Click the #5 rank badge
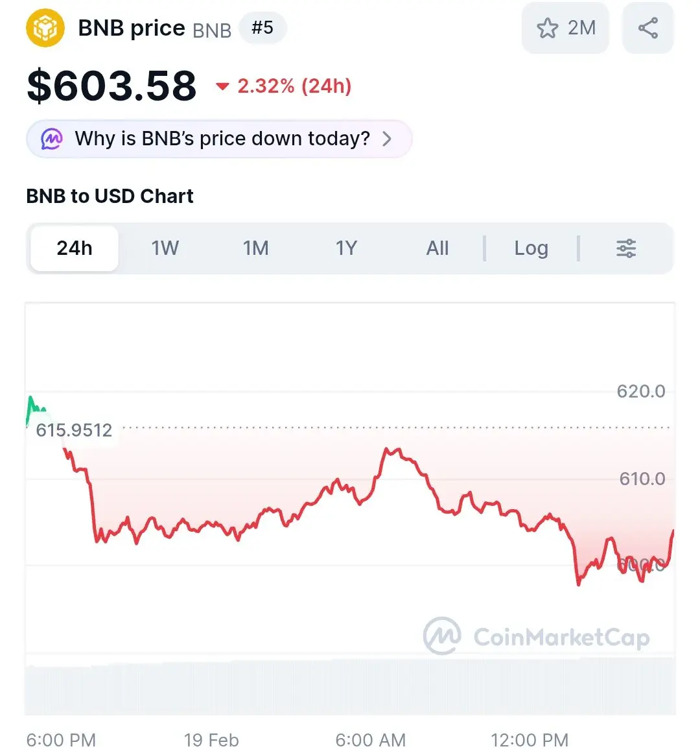The width and height of the screenshot is (700, 751). (262, 28)
